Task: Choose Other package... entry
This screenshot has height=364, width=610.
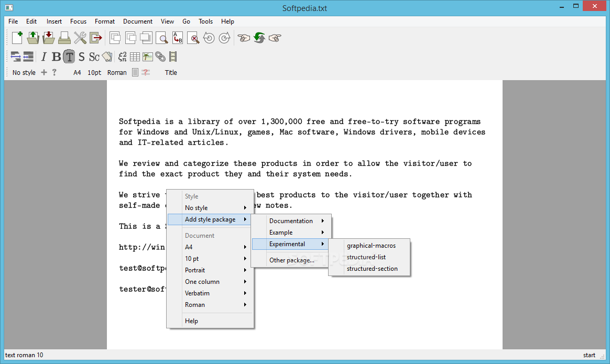Action: 291,260
